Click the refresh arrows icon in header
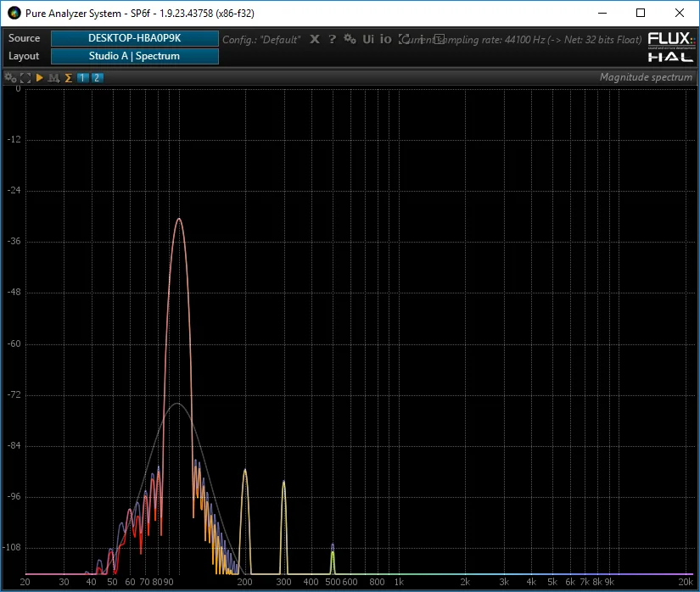This screenshot has height=592, width=700. pos(404,39)
